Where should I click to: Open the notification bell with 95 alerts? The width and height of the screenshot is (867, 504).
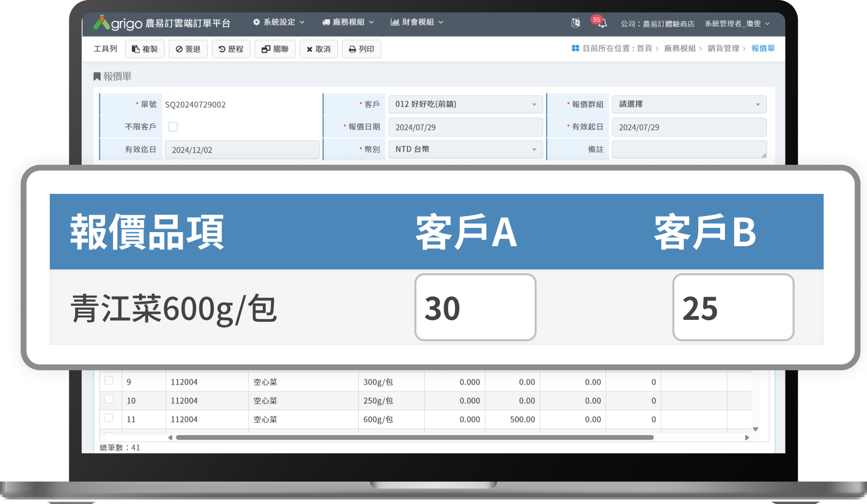pos(601,22)
